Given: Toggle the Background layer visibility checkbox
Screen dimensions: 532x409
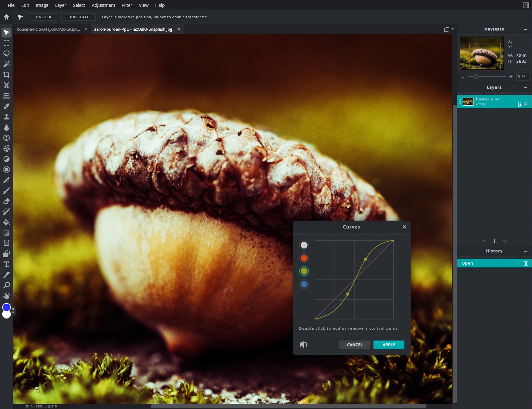Looking at the screenshot, I should (x=526, y=104).
